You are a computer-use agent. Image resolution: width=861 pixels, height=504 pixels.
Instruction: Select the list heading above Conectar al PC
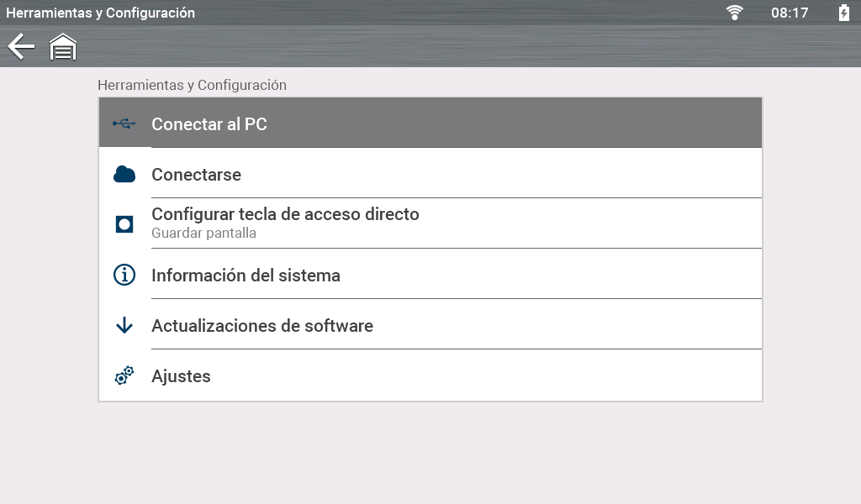tap(192, 85)
